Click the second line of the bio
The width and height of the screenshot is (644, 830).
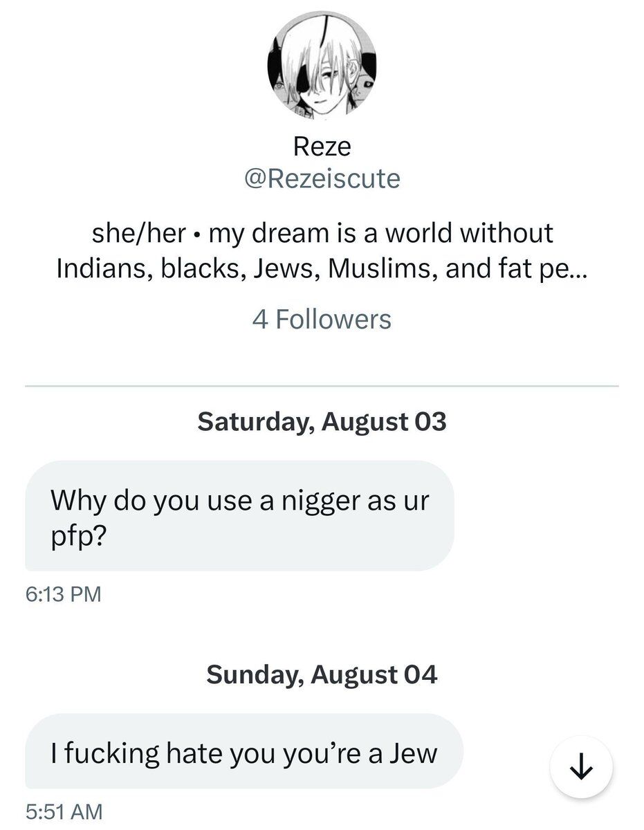[322, 268]
